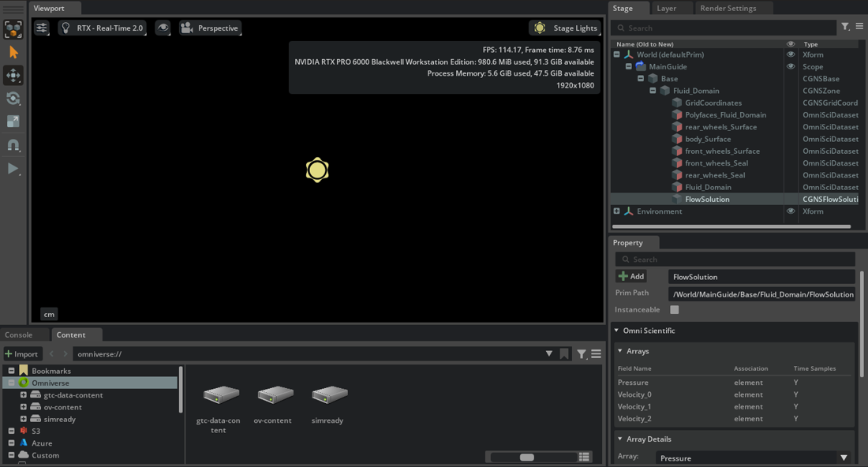Collapse the Fluid_Domain zone node
Screen dimensions: 868x467
coord(653,91)
